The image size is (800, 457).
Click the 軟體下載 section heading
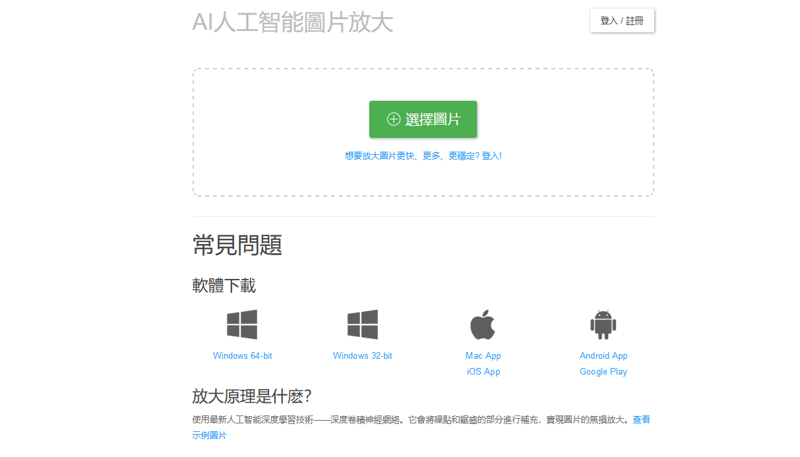[x=224, y=286]
